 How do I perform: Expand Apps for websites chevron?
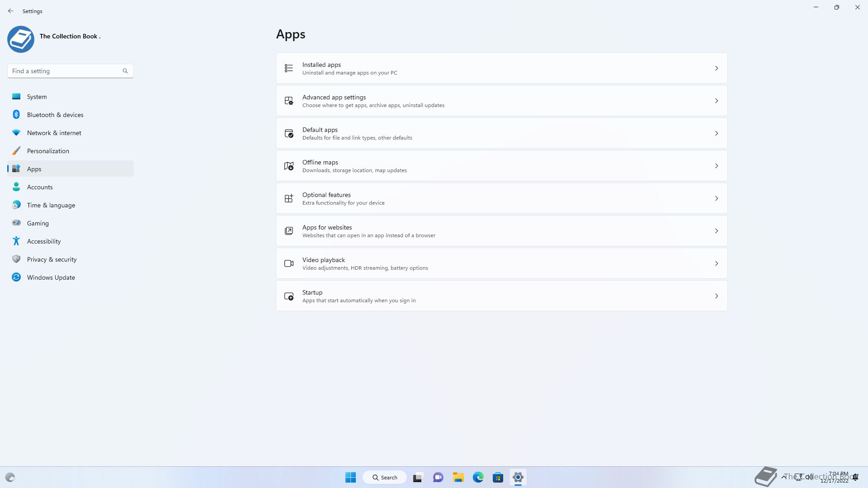(x=716, y=231)
